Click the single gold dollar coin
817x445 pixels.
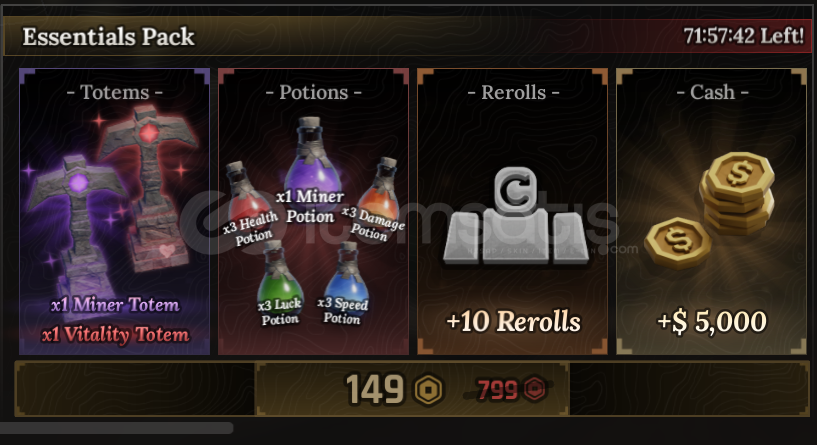(677, 242)
